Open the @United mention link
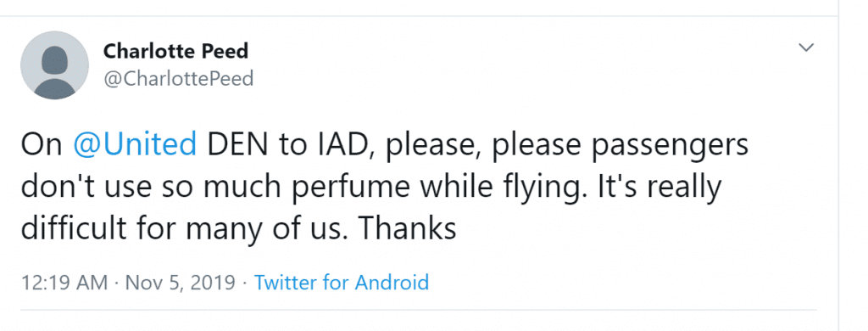 135,144
